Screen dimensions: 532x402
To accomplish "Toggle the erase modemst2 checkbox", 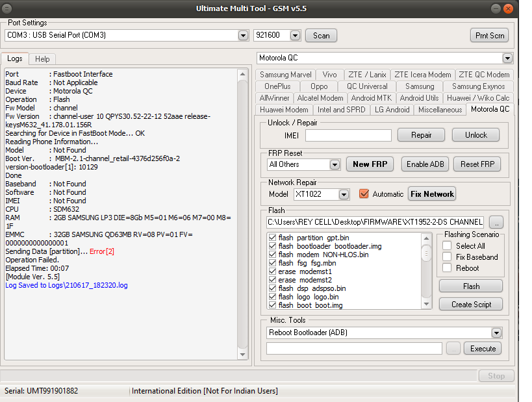I will click(272, 280).
